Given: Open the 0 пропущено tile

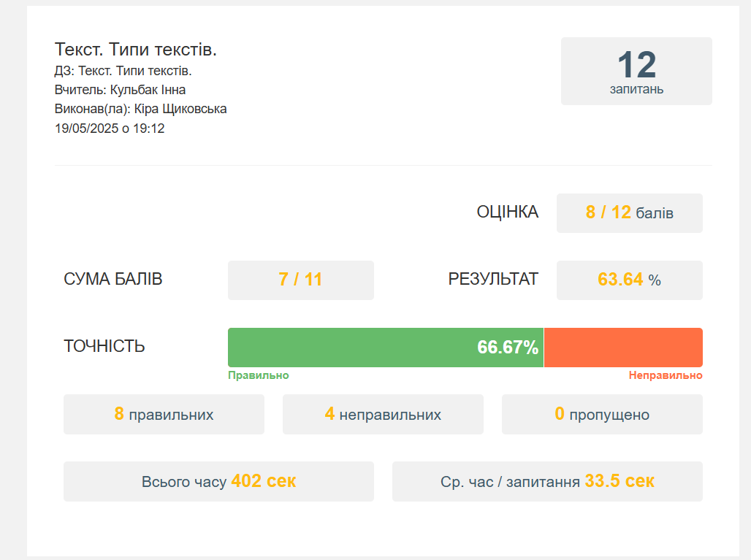Looking at the screenshot, I should click(602, 414).
